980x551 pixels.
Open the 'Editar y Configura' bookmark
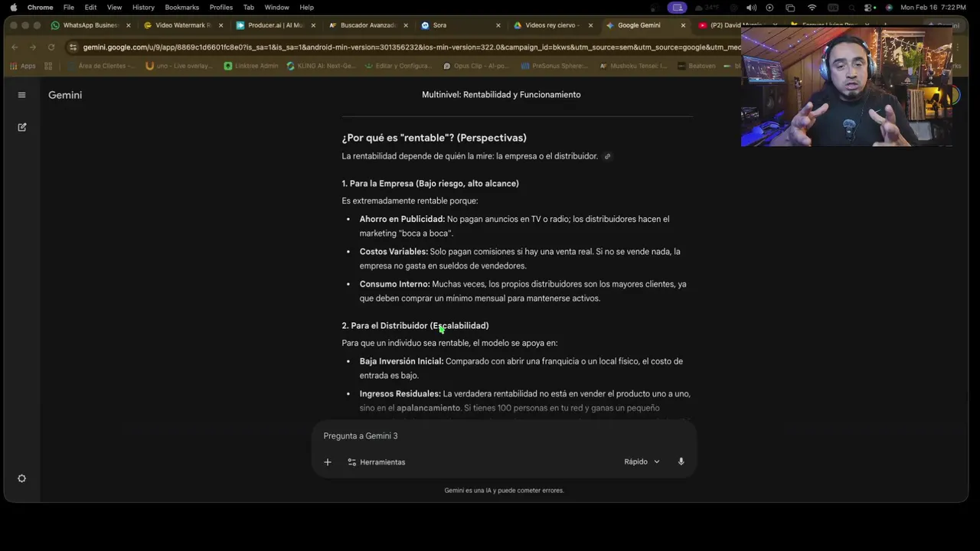pos(398,66)
